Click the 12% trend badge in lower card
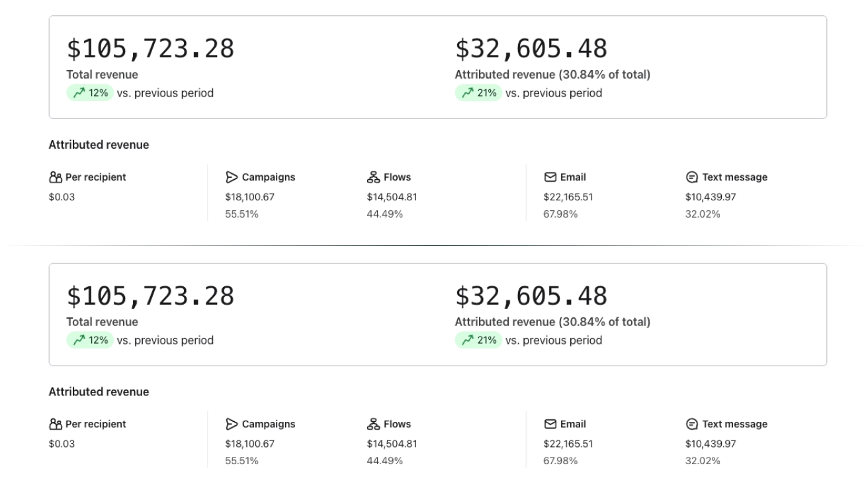This screenshot has height=488, width=868. (90, 341)
